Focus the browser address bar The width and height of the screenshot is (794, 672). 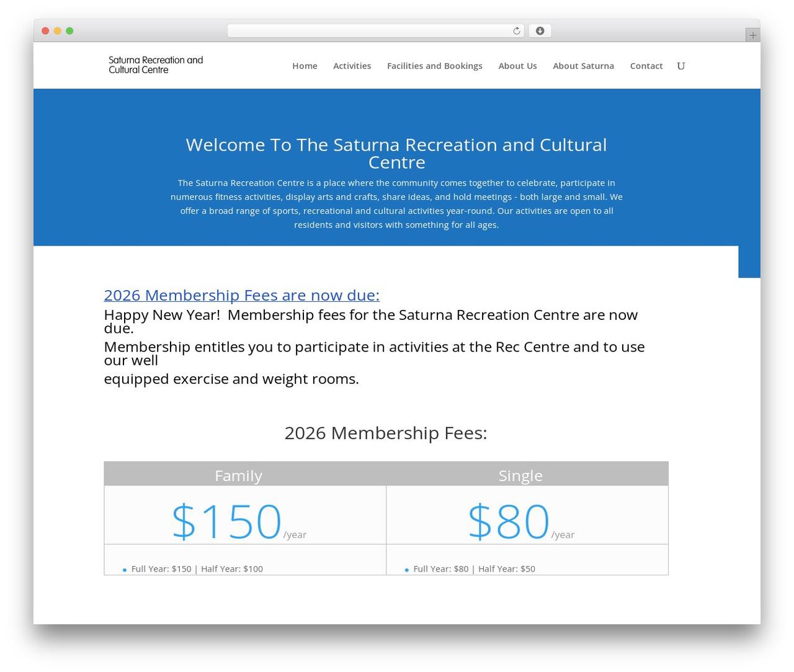coord(375,31)
